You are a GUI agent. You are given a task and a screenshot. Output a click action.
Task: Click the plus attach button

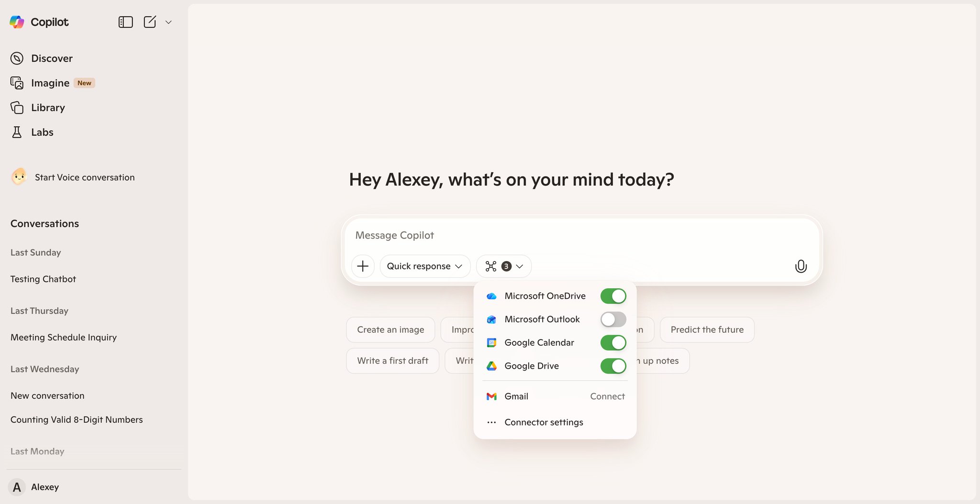coord(363,266)
